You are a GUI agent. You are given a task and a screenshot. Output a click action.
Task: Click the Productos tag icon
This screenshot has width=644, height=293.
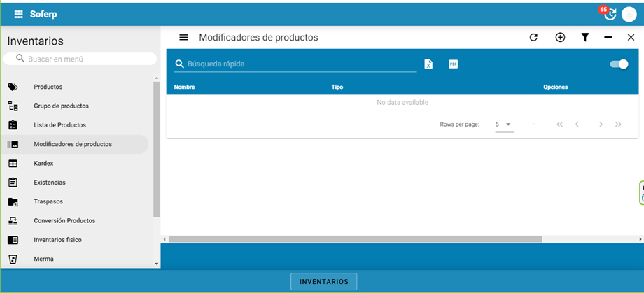click(x=13, y=87)
